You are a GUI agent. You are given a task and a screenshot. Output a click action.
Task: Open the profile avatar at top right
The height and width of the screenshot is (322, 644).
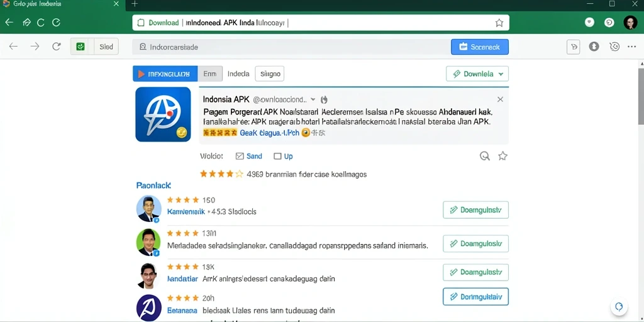tap(630, 23)
